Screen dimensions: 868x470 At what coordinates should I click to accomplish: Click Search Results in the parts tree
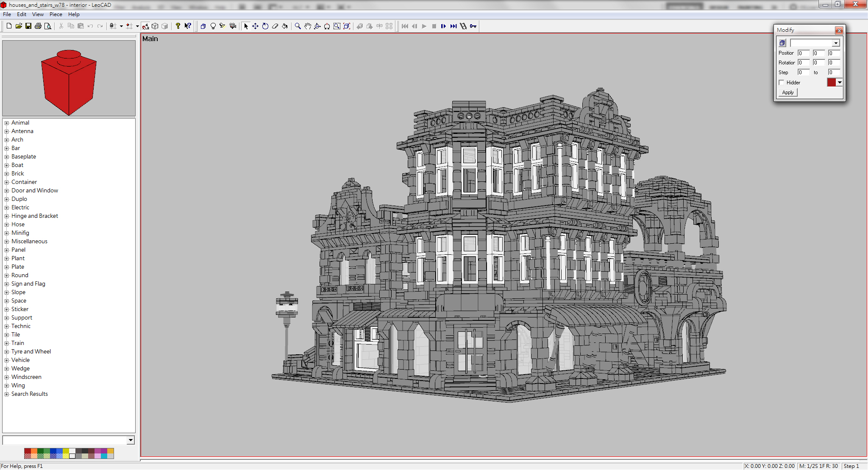click(x=29, y=394)
